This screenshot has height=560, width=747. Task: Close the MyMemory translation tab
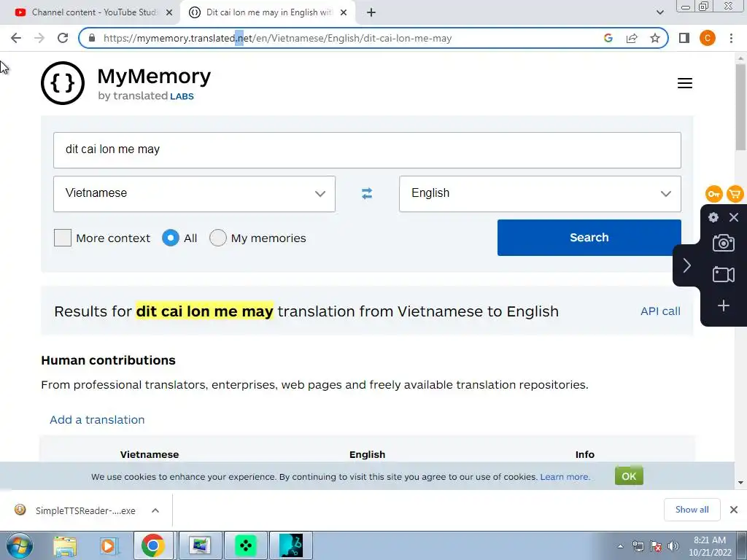[x=344, y=12]
